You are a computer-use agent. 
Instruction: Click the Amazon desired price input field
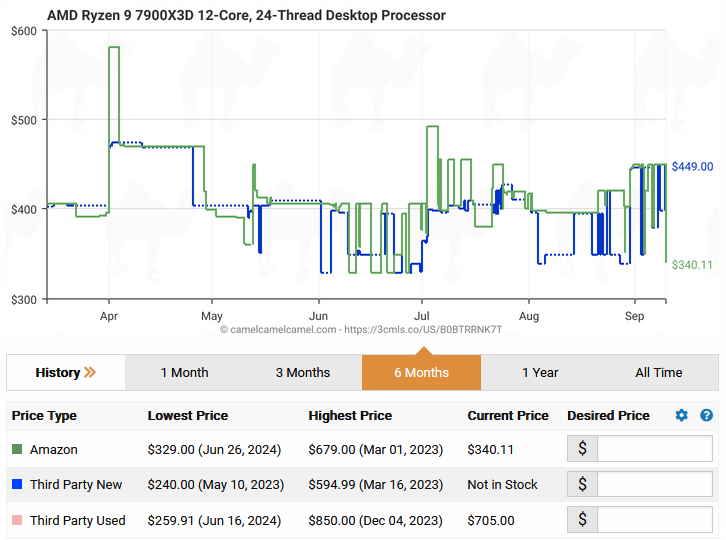(654, 450)
